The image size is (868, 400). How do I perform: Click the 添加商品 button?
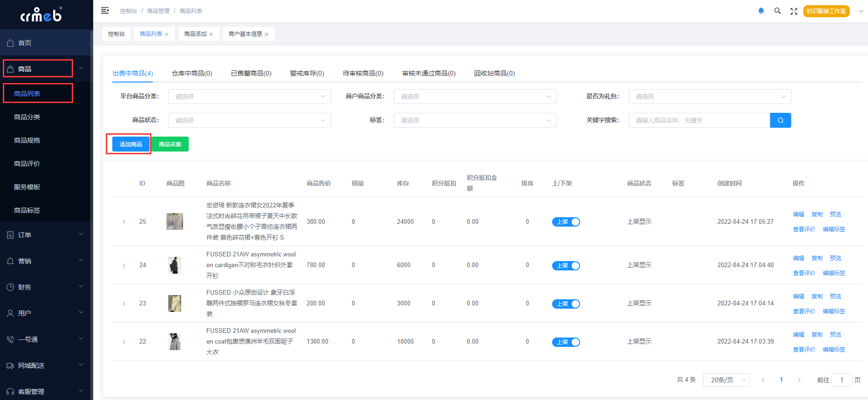(131, 144)
